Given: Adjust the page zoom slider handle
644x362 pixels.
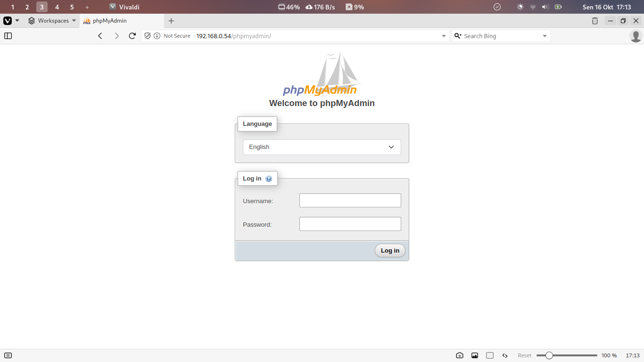Looking at the screenshot, I should [x=549, y=355].
